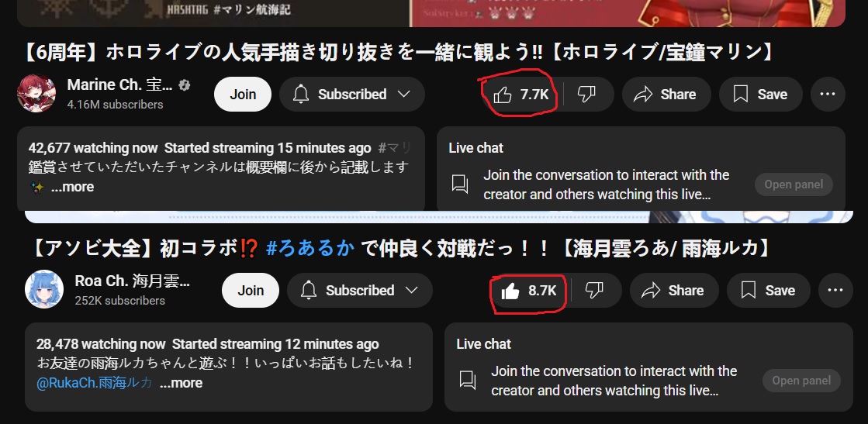Click #マリ hashtag in Marine description
This screenshot has width=868, height=424.
pyautogui.click(x=395, y=148)
